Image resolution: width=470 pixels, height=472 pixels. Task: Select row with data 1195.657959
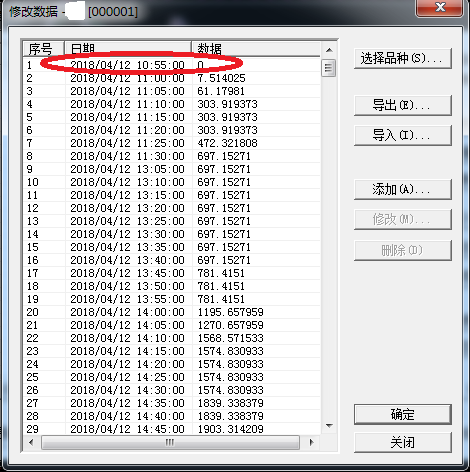172,312
